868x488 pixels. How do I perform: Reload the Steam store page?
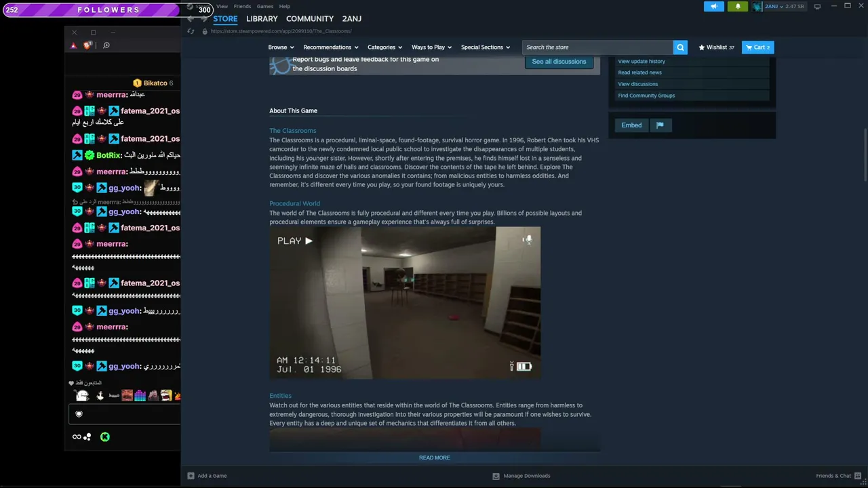tap(191, 31)
